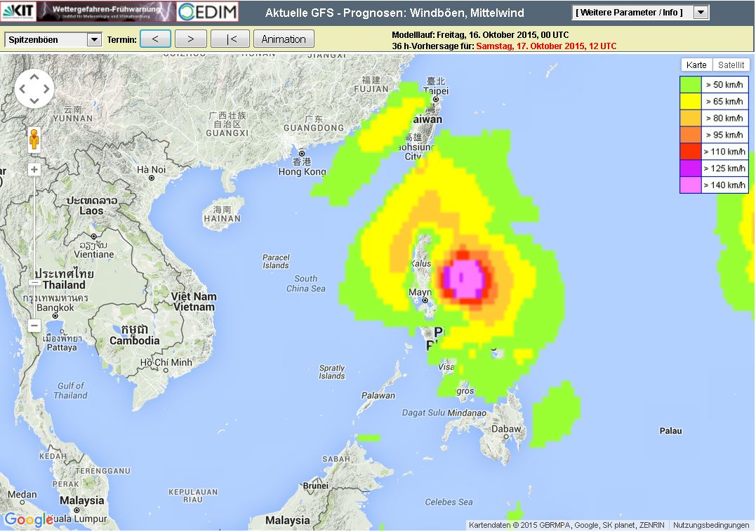Click the red forecast date Samstag, 17. Oktober
Image resolution: width=756 pixels, height=532 pixels.
pyautogui.click(x=546, y=46)
